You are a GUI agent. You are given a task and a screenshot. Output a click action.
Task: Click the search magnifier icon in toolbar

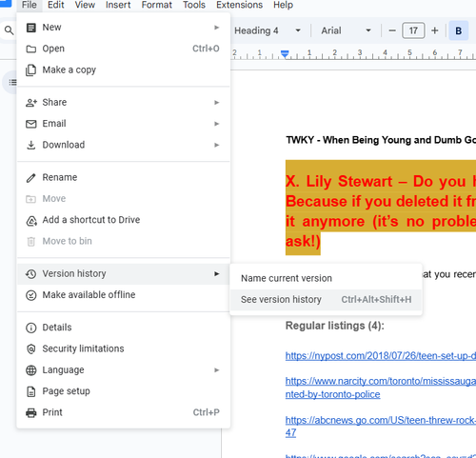tap(9, 30)
